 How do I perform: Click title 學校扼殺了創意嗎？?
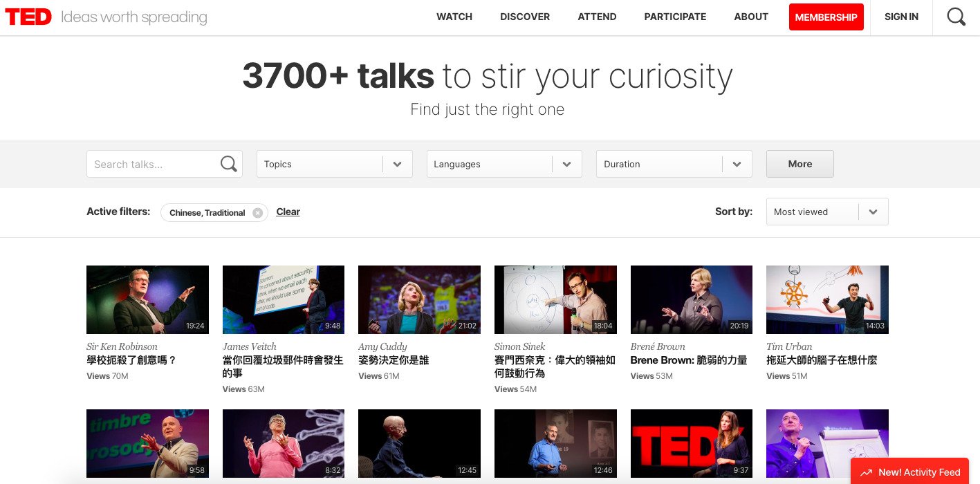click(x=131, y=360)
